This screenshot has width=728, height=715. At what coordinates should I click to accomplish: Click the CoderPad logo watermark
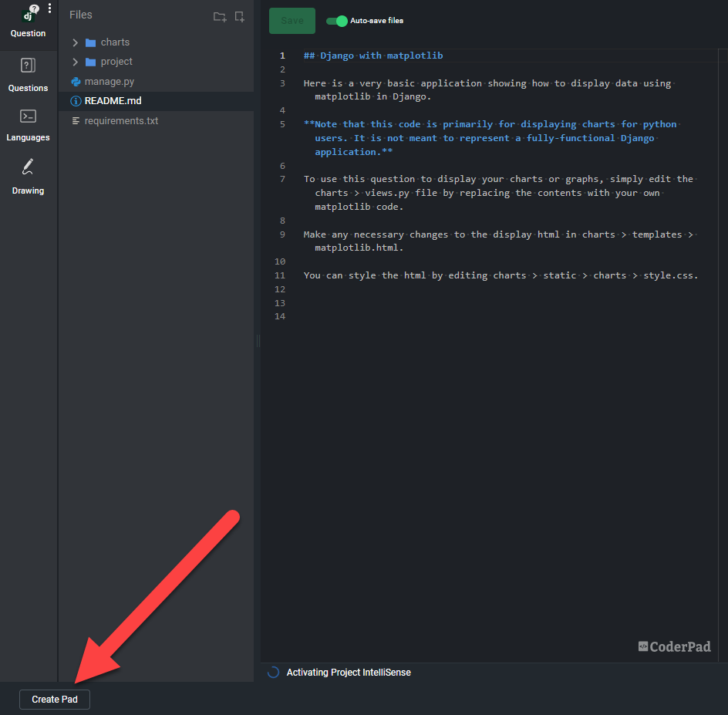click(674, 647)
